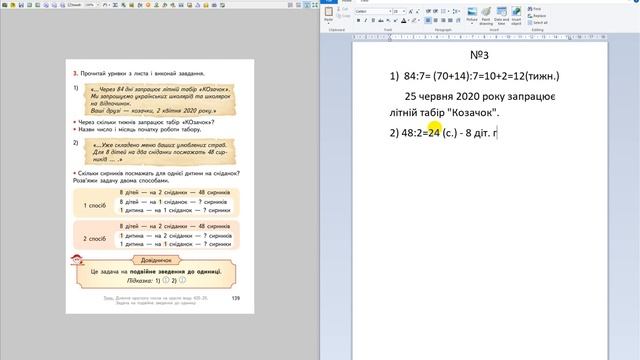Screen dimensions: 640x360
Task: Click page number 139 on textbook page
Action: coord(236,298)
